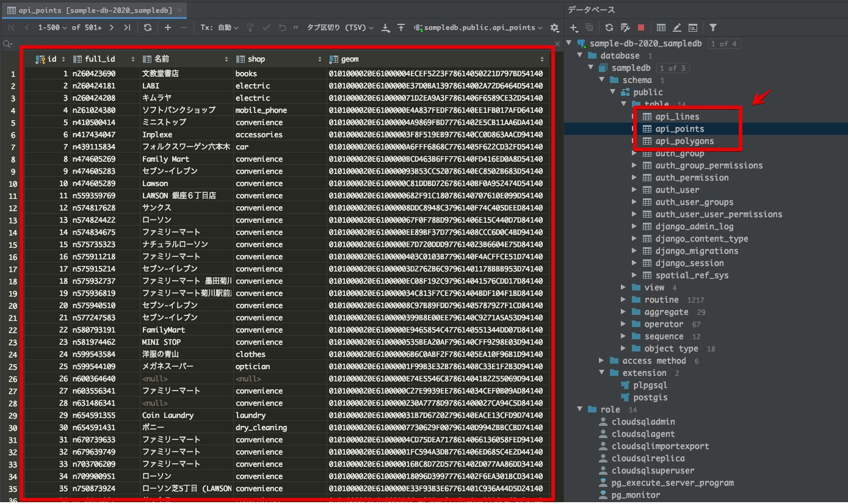Image resolution: width=848 pixels, height=504 pixels.
Task: Open タブ区切り (TSV) export format dropdown
Action: click(340, 27)
